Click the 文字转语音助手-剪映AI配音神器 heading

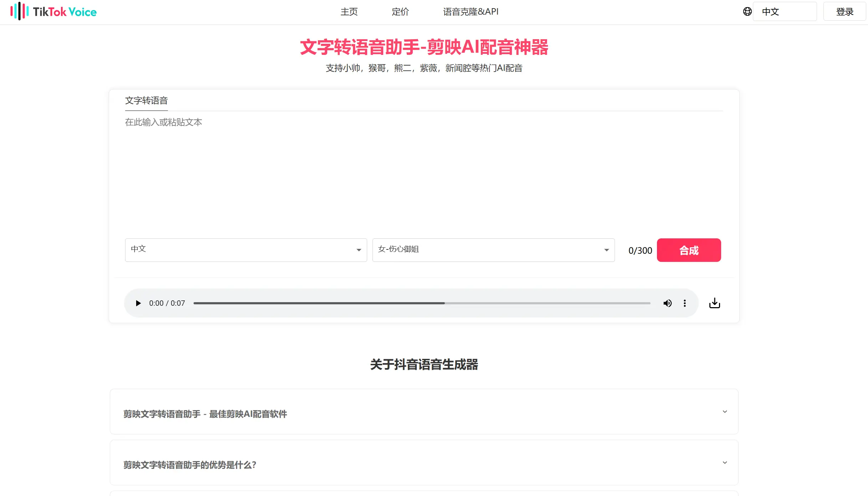pyautogui.click(x=424, y=47)
